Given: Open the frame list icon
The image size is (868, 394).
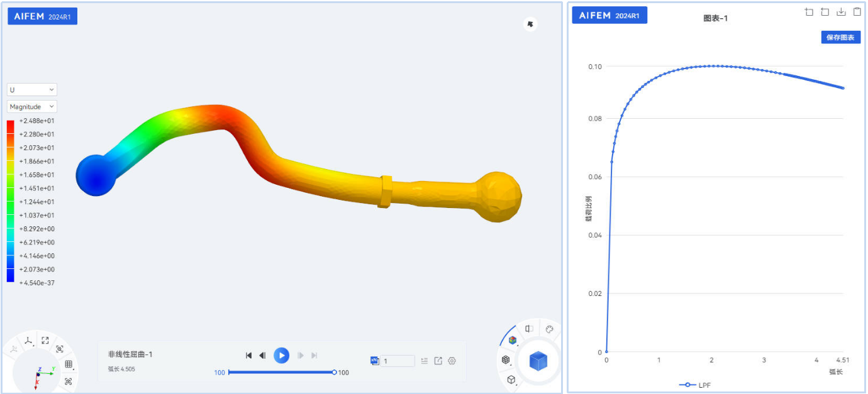Looking at the screenshot, I should pos(425,361).
